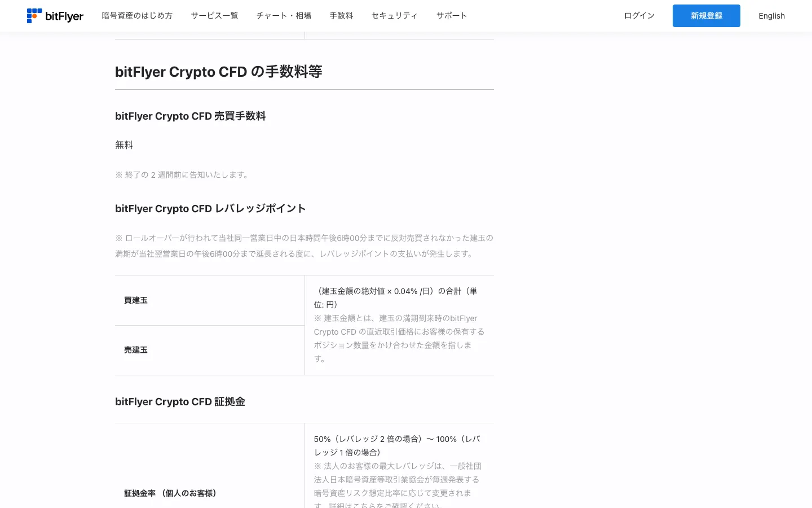Click note 終了の 2 週間前に告知いたします
This screenshot has width=812, height=508.
click(183, 175)
